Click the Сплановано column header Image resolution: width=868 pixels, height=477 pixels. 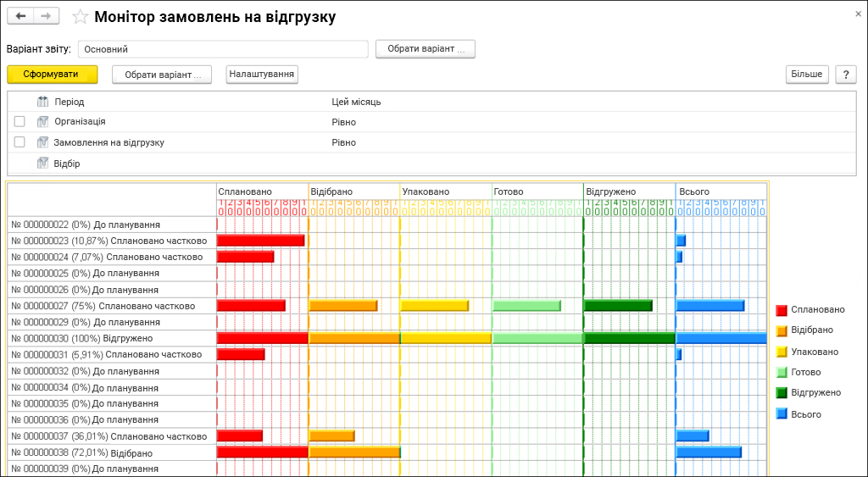click(263, 191)
